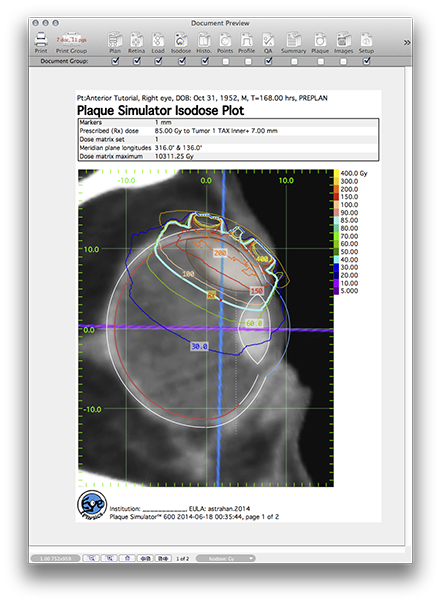Open the Retina document icon
Image resolution: width=441 pixels, height=603 pixels.
[x=136, y=40]
